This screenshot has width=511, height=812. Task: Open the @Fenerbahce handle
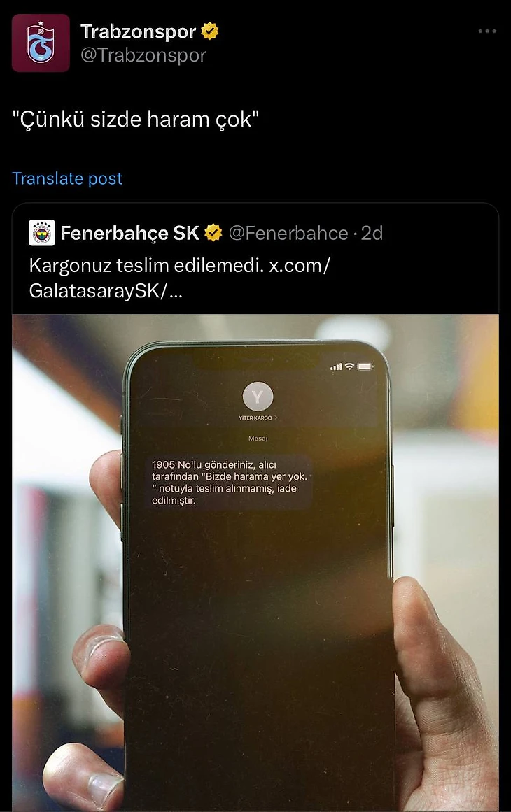[288, 233]
